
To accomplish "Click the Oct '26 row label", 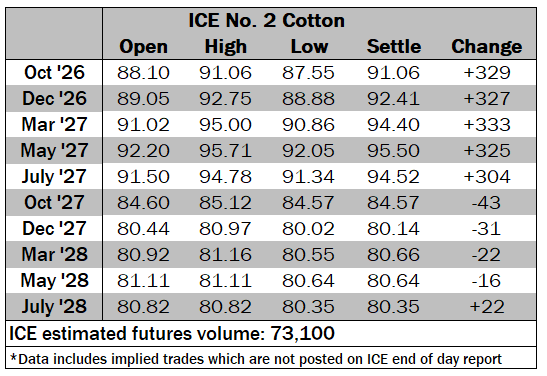I will [x=54, y=73].
